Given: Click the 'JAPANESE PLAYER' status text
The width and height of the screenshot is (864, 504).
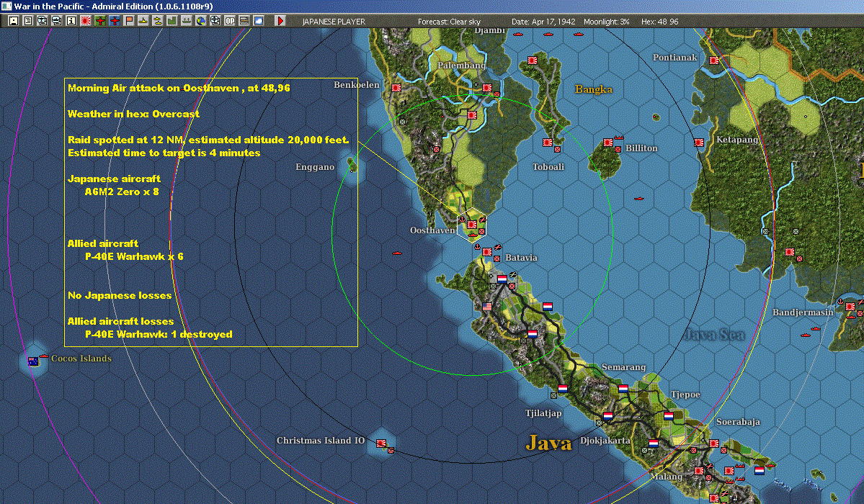Looking at the screenshot, I should pyautogui.click(x=334, y=22).
